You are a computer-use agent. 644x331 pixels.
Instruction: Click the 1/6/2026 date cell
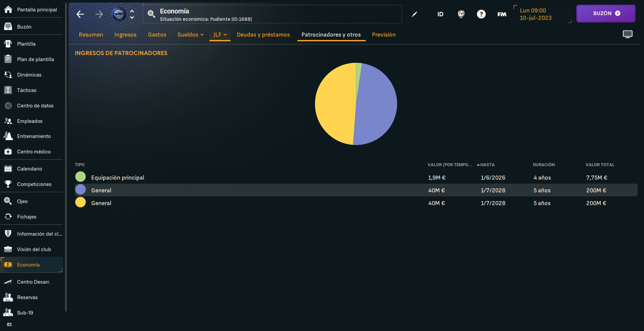click(493, 178)
